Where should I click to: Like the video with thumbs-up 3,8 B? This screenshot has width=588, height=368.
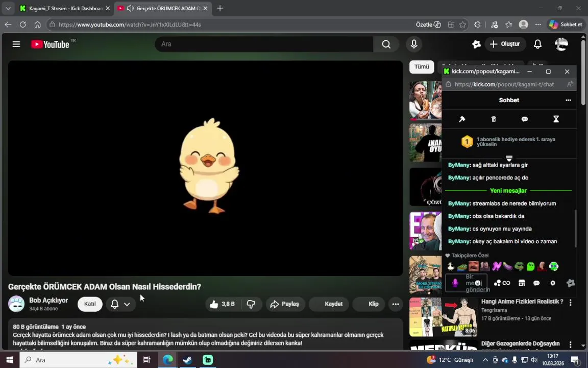223,304
